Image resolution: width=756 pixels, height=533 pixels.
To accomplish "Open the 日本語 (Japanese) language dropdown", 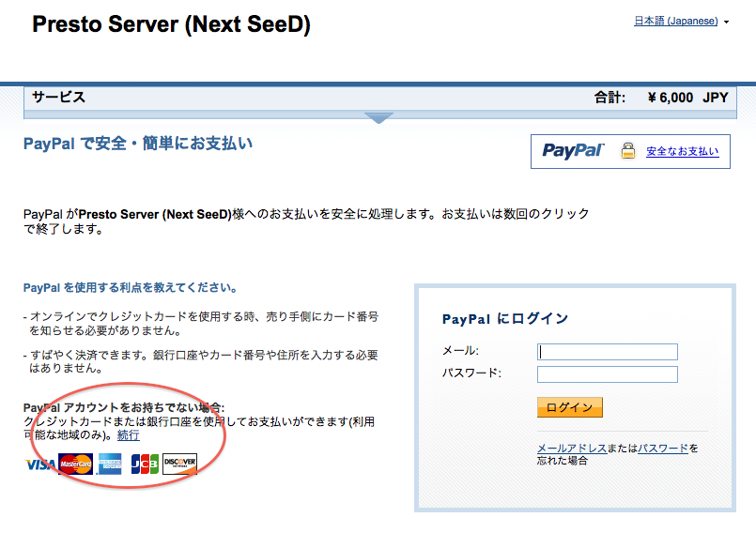I will (x=681, y=22).
